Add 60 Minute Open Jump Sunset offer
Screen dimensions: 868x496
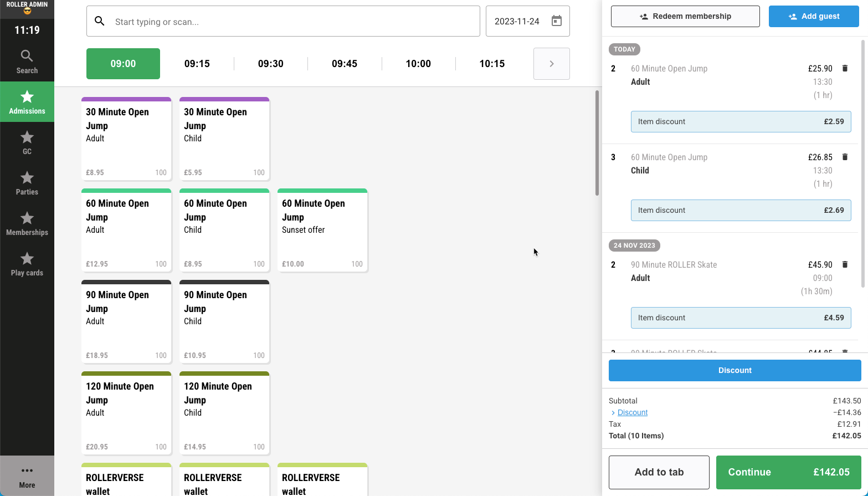pos(322,230)
